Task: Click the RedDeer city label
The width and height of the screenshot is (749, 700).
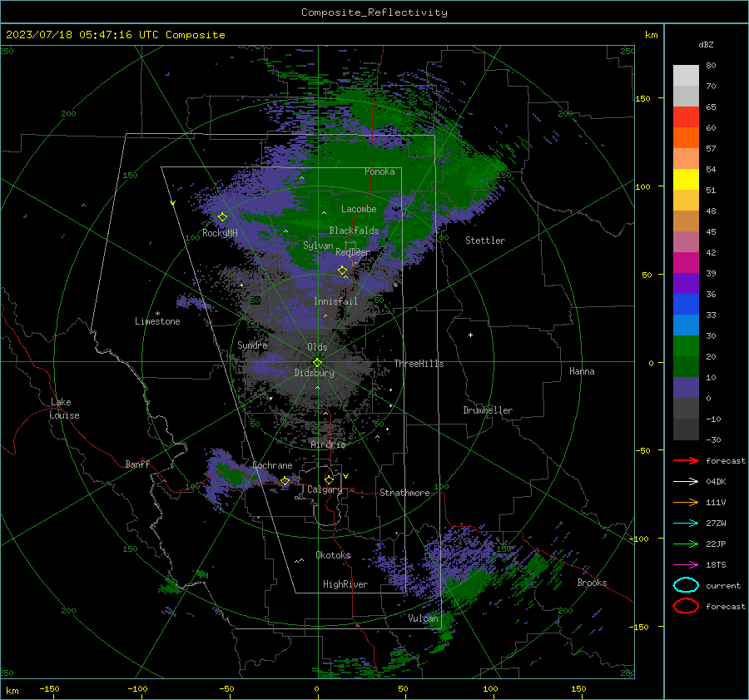Action: point(353,252)
